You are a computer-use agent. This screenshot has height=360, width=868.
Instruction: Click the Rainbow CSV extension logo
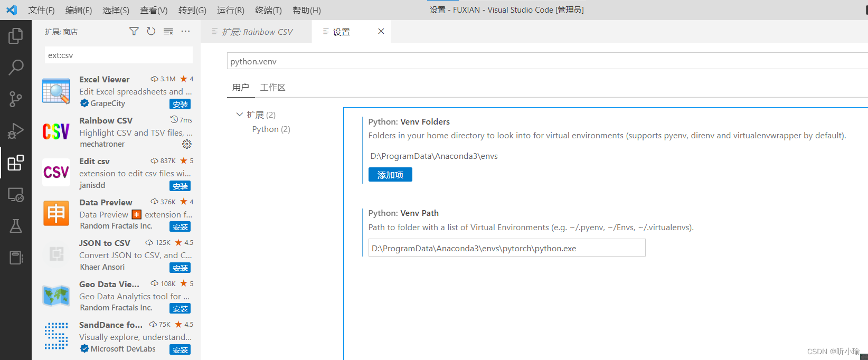coord(56,131)
